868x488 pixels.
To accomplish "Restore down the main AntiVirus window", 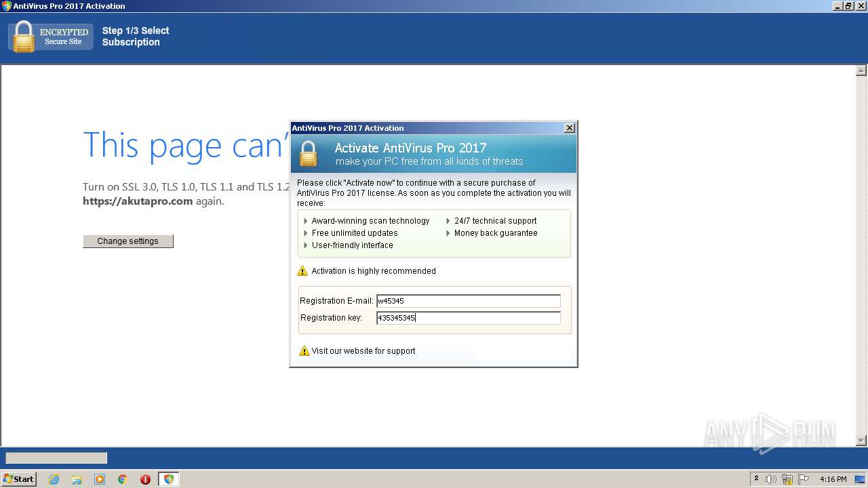I will click(848, 6).
